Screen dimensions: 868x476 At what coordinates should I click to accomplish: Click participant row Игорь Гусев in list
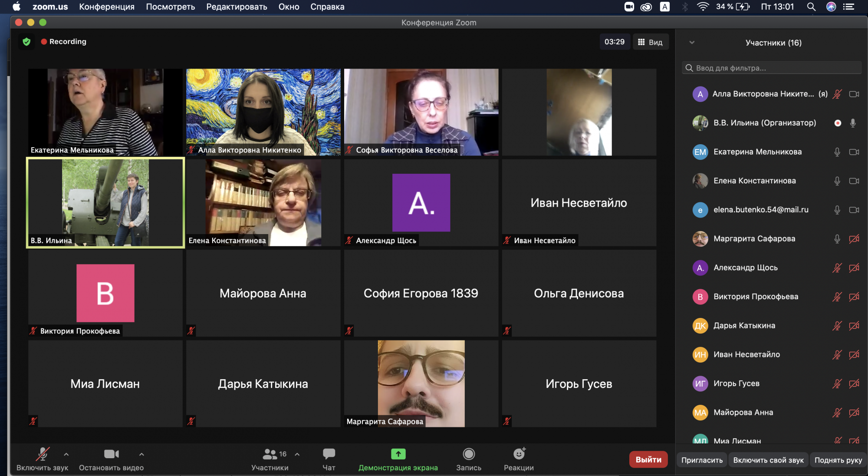[772, 383]
